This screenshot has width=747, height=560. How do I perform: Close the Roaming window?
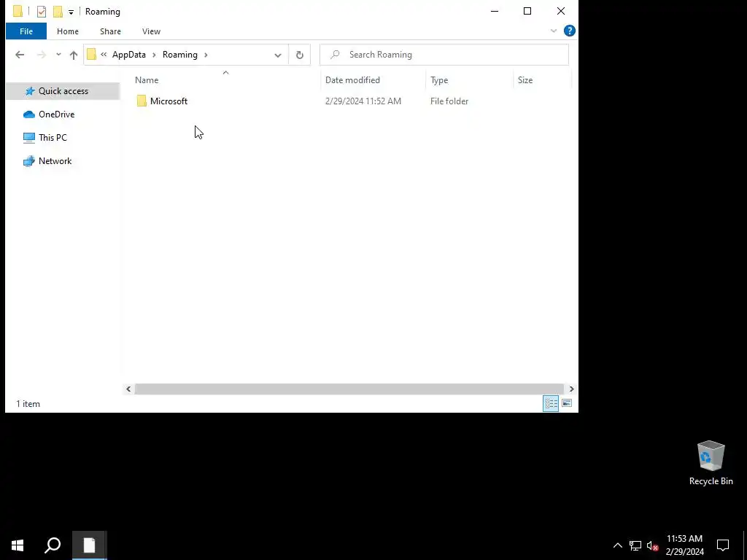[561, 12]
